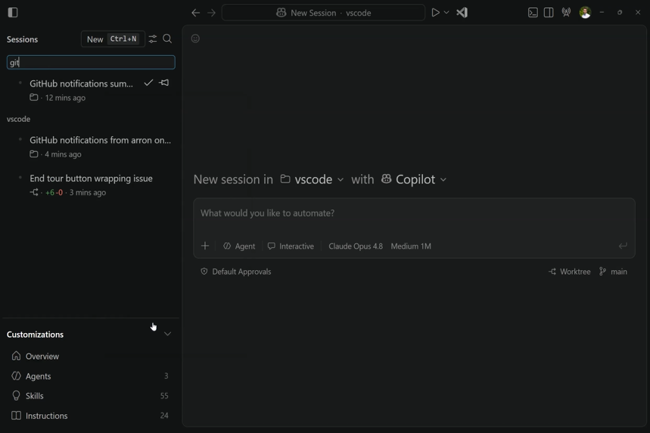Open the Agents customizations item
The height and width of the screenshot is (433, 650).
[90, 376]
